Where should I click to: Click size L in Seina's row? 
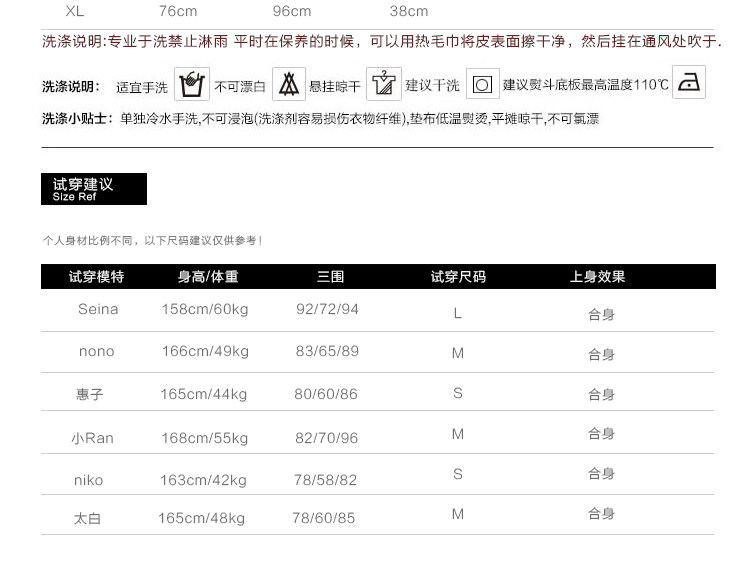tap(458, 314)
